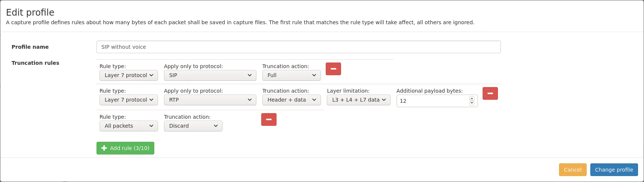
Task: Expand the Header + data action dropdown
Action: [x=291, y=100]
